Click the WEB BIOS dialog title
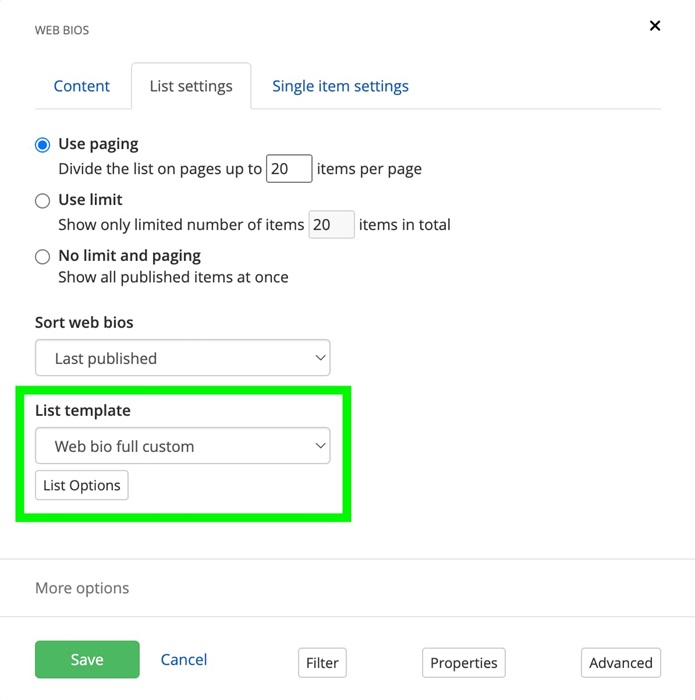The width and height of the screenshot is (695, 700). 62,30
